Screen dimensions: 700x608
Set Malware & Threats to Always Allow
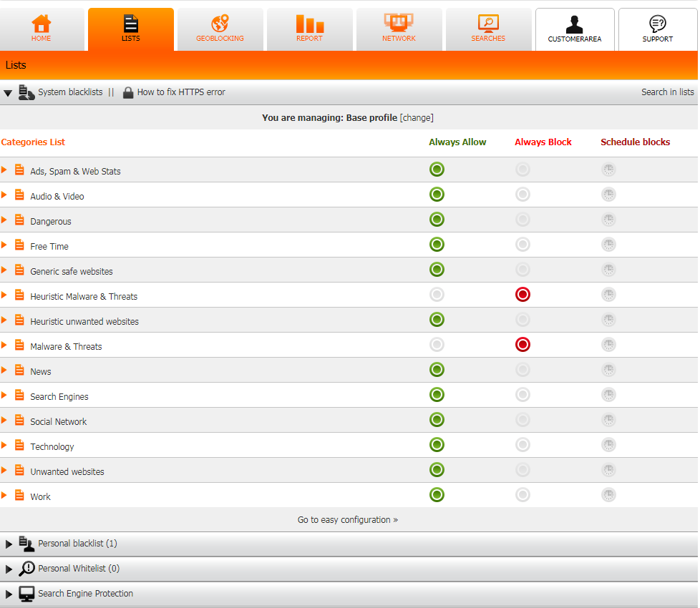click(x=437, y=345)
